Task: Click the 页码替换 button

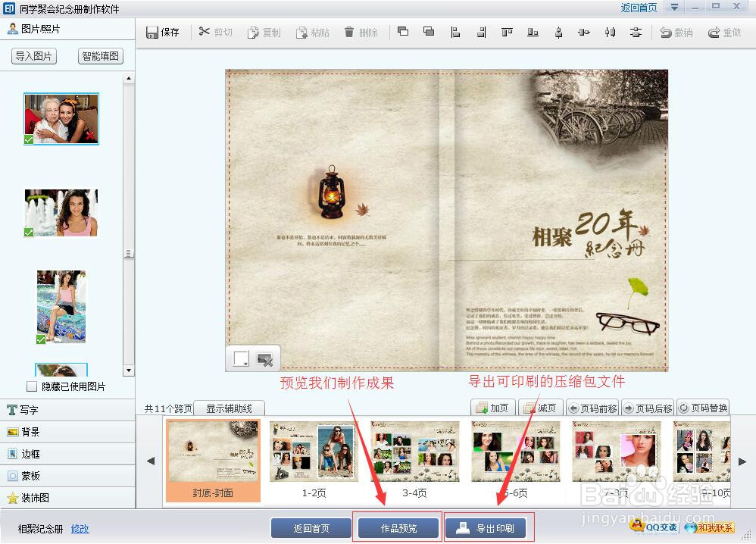Action: tap(703, 408)
